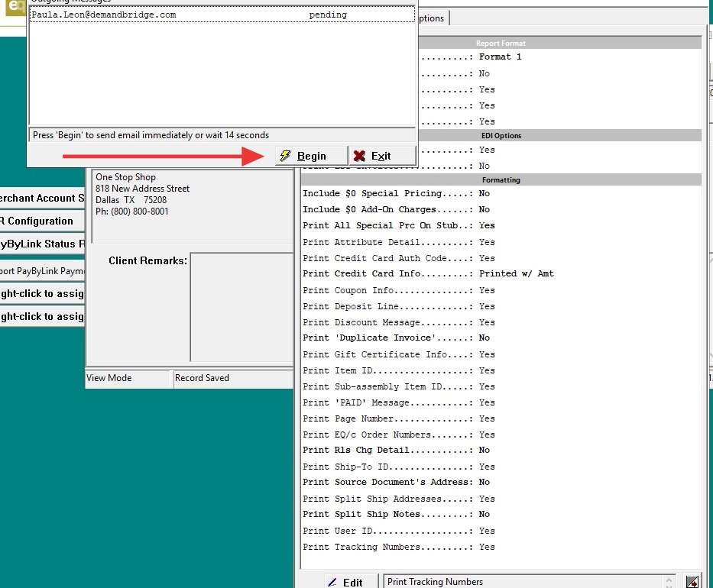Click the 'Record Saved' status bar entry
Screen dimensions: 713x588
pyautogui.click(x=233, y=378)
